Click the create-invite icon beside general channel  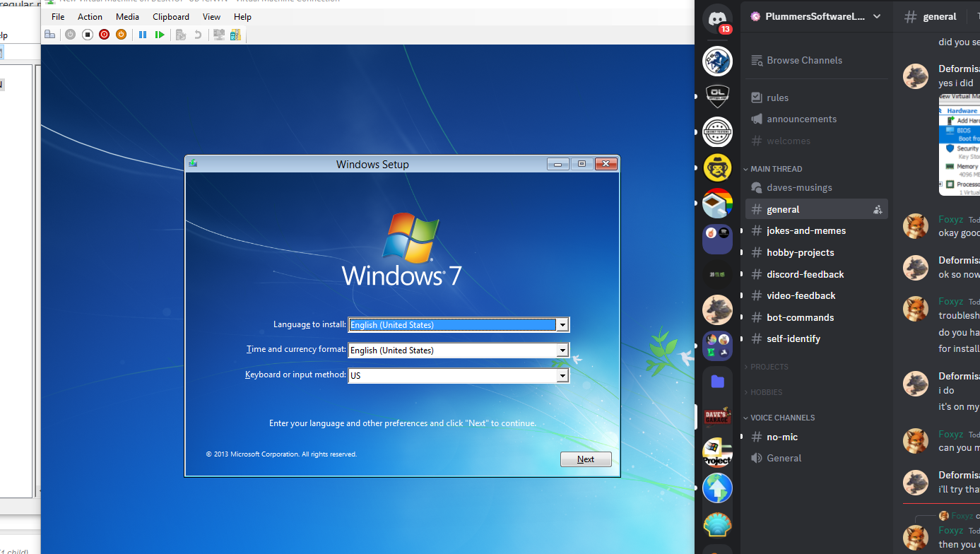pos(878,209)
